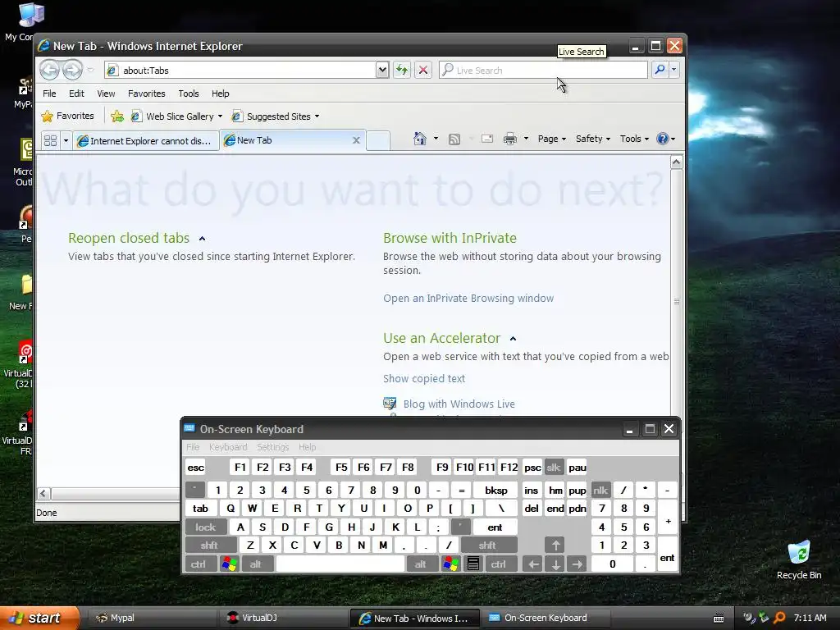Click Show copied text link
Screen dimensions: 840x630
click(424, 379)
